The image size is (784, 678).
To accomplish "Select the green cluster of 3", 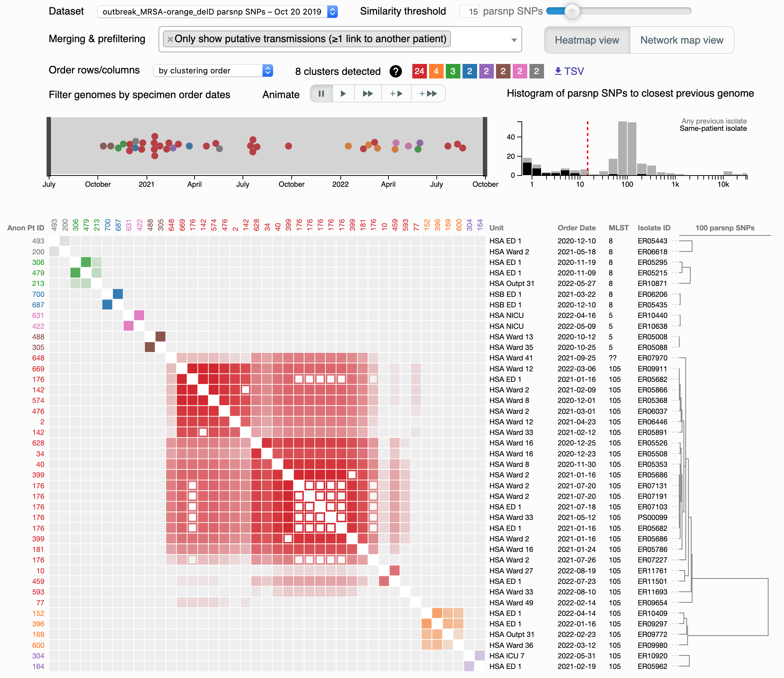I will tap(452, 71).
